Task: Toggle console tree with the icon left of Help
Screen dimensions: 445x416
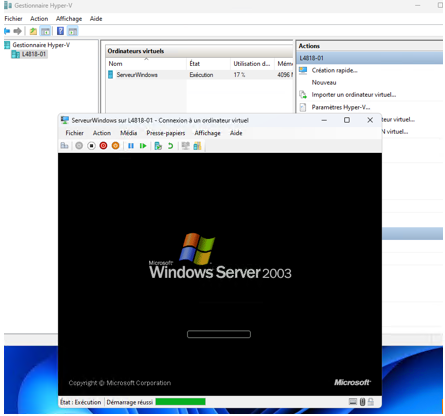Action: tap(45, 31)
